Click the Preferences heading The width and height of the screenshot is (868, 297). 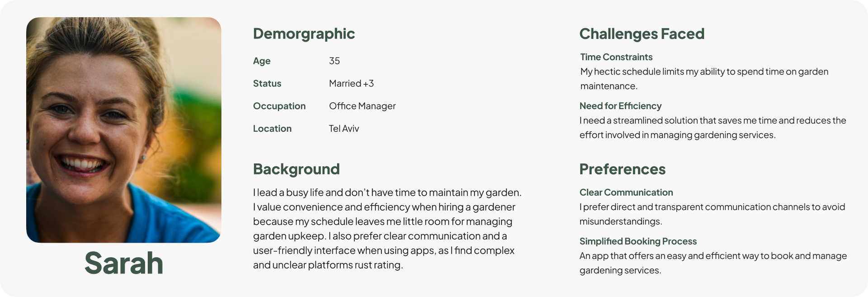[x=623, y=169]
